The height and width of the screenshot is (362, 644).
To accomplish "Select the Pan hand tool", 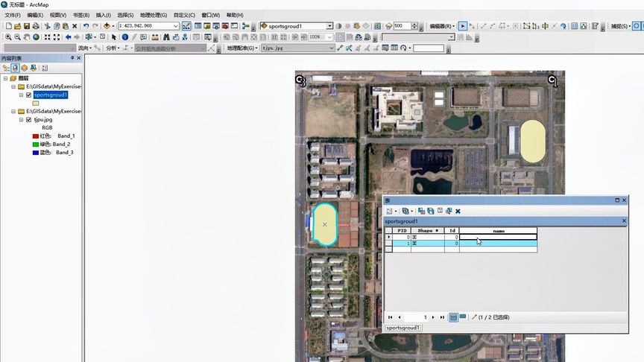I will (27, 37).
